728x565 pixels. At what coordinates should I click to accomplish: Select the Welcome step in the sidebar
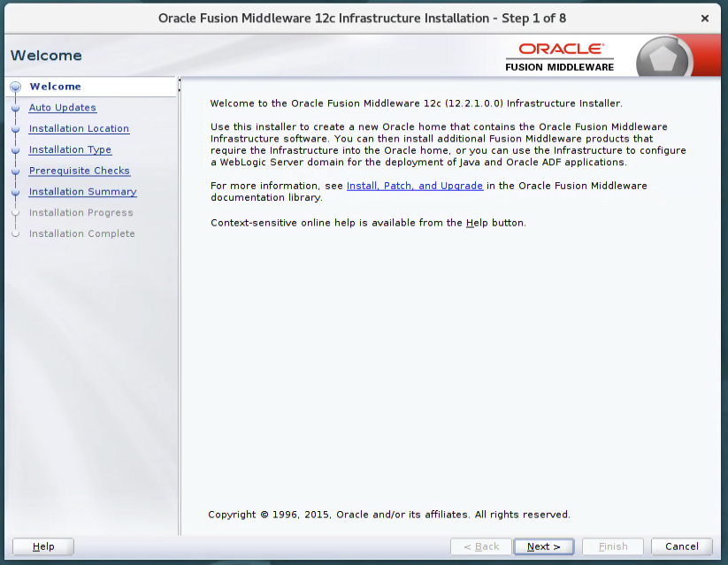[55, 87]
